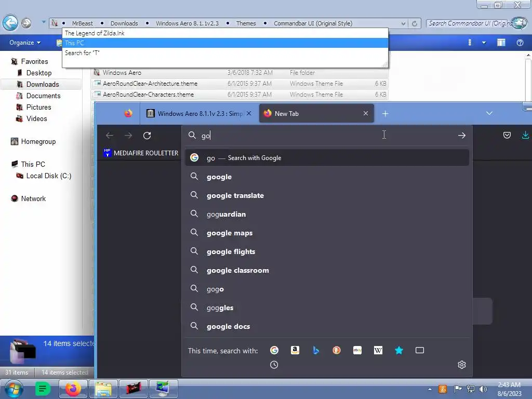Image resolution: width=532 pixels, height=399 pixels.
Task: Search this time with Bing icon
Action: pyautogui.click(x=316, y=350)
